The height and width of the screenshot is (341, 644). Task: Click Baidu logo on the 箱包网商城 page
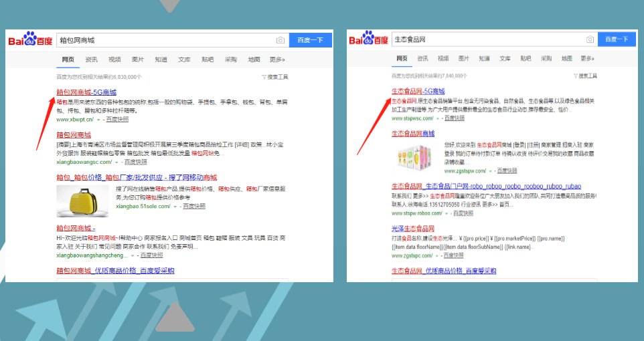[30, 39]
